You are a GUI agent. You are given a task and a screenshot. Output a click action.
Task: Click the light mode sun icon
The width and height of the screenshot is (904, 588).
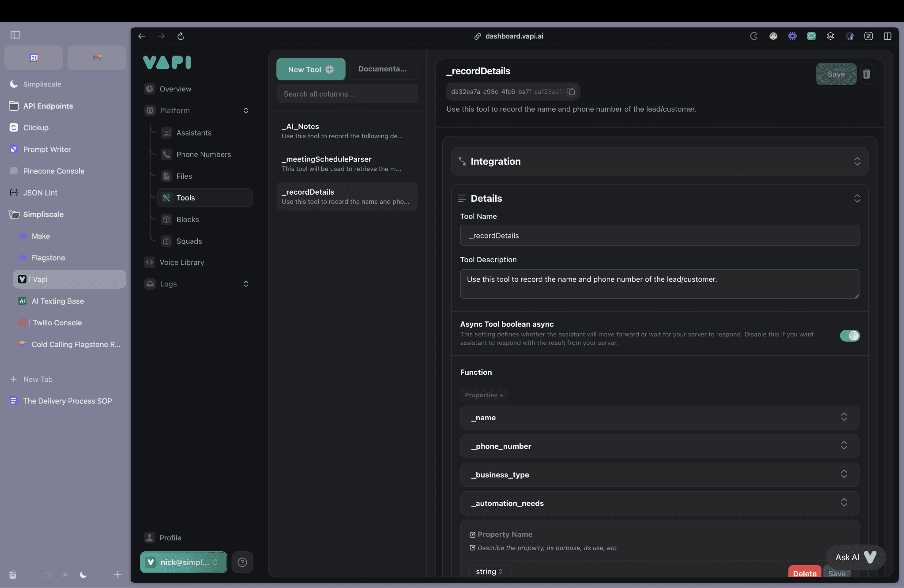pyautogui.click(x=65, y=575)
